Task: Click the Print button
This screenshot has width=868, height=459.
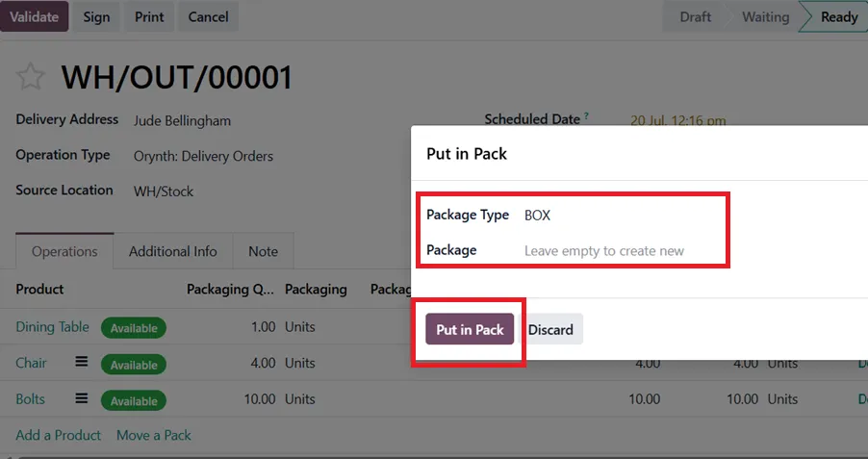Action: [x=149, y=16]
